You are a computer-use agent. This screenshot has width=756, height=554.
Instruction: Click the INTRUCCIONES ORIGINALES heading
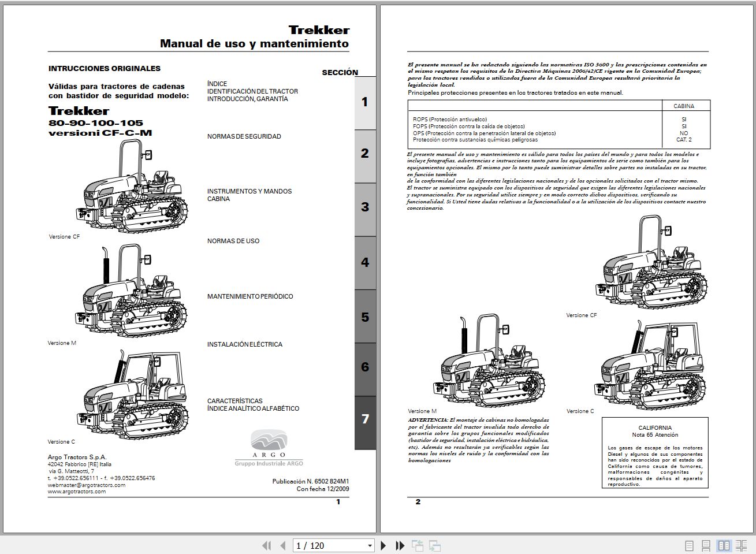click(105, 69)
